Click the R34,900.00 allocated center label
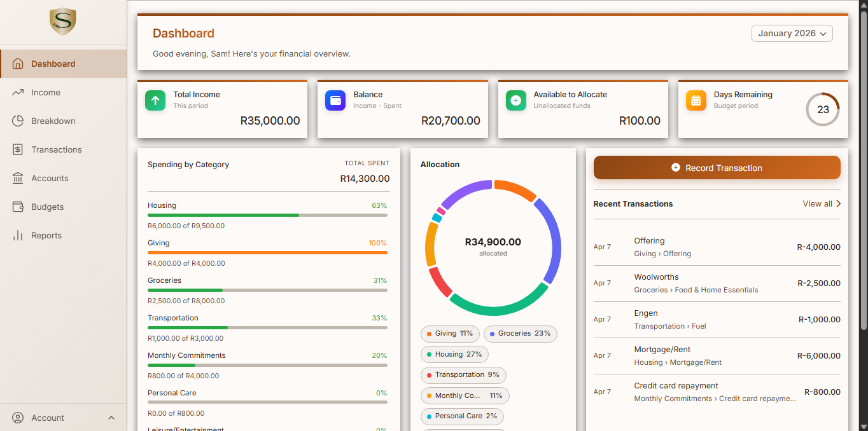 click(493, 242)
